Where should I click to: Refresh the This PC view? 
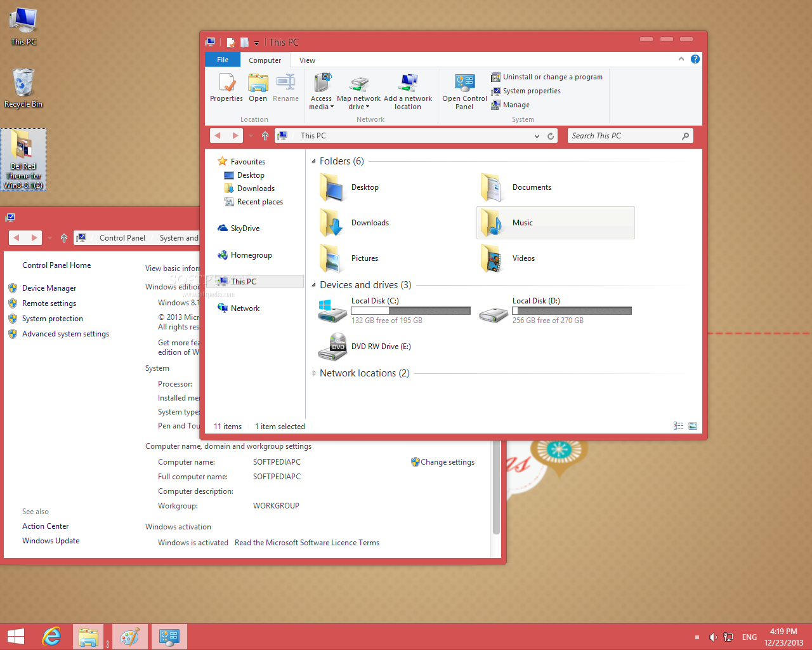(551, 136)
